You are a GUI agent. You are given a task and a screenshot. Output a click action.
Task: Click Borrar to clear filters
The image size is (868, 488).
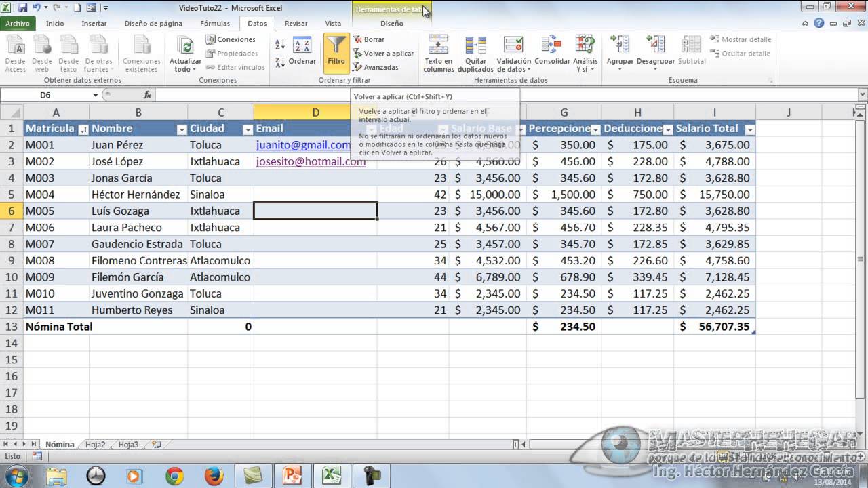pyautogui.click(x=369, y=39)
